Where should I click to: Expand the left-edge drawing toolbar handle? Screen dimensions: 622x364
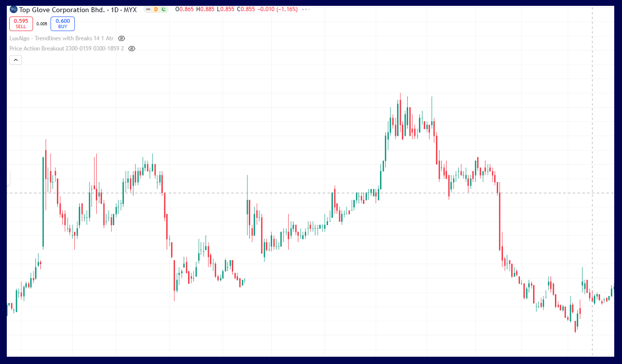point(8,177)
